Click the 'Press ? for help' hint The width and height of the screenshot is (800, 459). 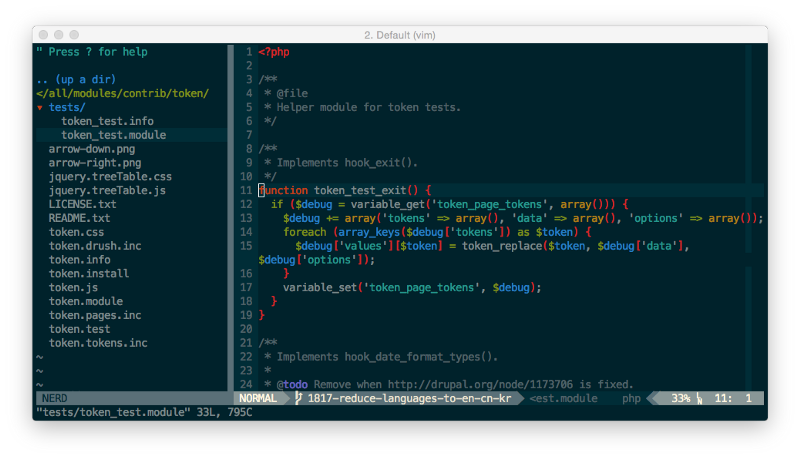click(92, 52)
